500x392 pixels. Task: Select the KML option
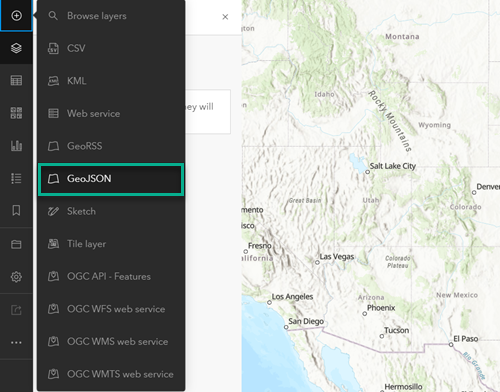tap(111, 81)
